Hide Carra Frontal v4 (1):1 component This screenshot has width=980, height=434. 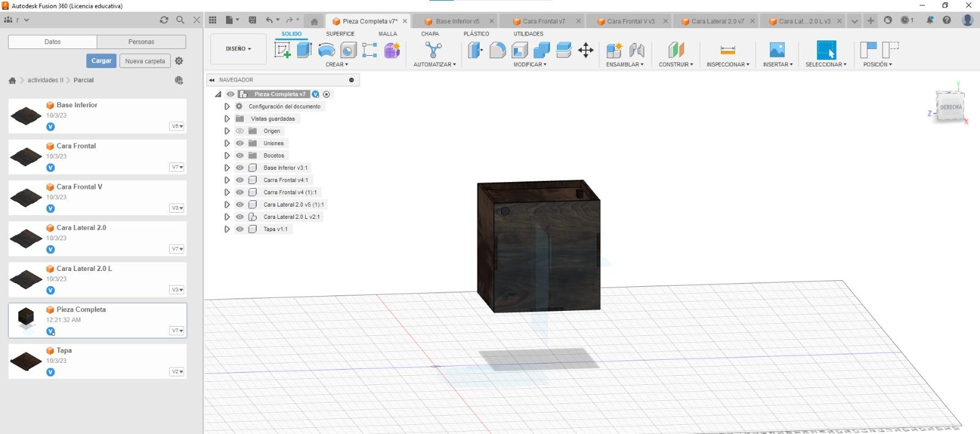(239, 192)
